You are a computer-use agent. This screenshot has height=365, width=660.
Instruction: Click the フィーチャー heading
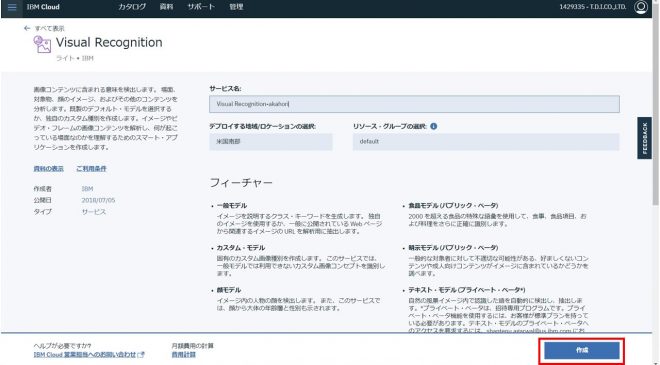[x=241, y=182]
